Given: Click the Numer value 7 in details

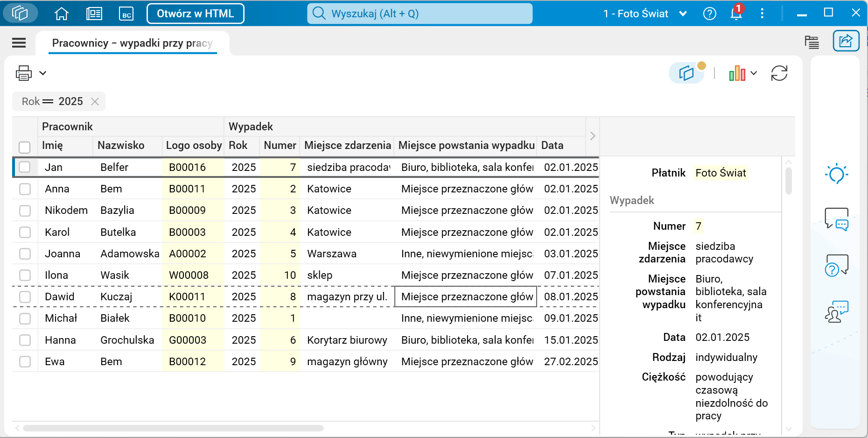Looking at the screenshot, I should [x=699, y=226].
